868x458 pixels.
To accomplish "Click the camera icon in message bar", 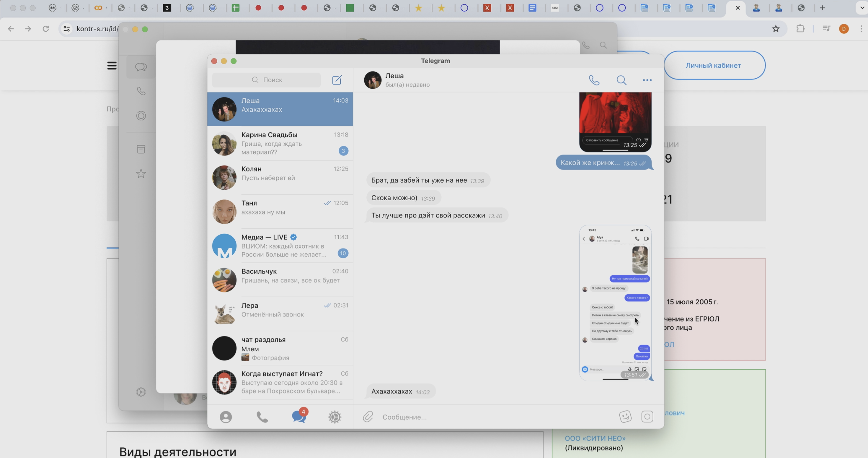I will tap(647, 417).
